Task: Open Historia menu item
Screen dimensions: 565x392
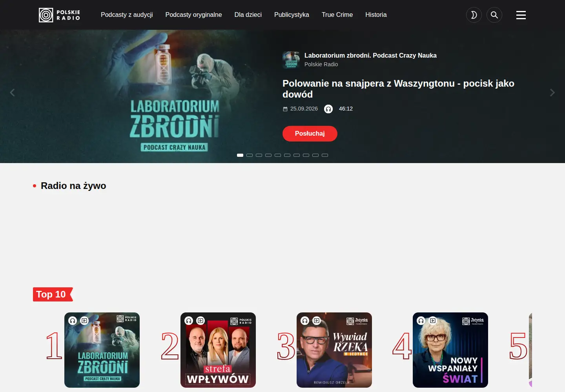Action: pyautogui.click(x=376, y=15)
